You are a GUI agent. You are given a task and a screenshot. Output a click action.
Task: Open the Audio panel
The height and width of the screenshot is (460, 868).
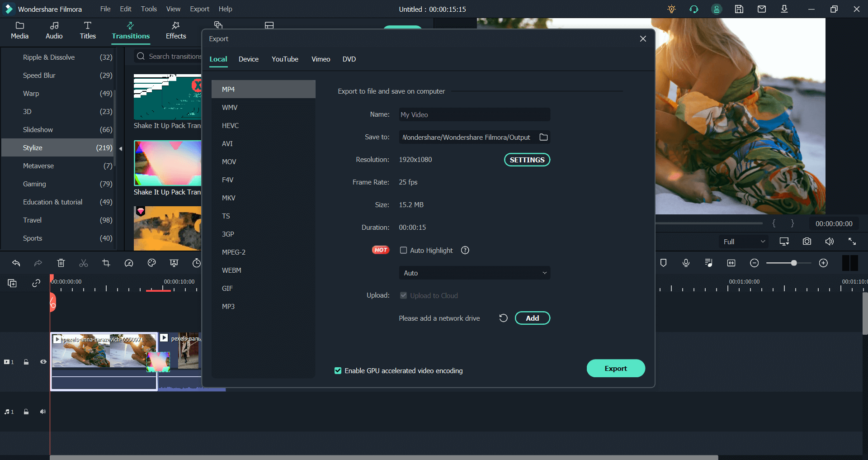(54, 30)
